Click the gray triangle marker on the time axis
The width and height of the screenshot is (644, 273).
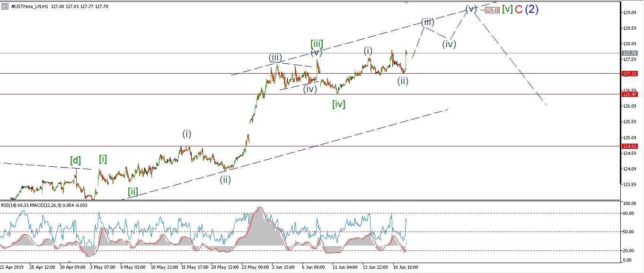point(69,262)
